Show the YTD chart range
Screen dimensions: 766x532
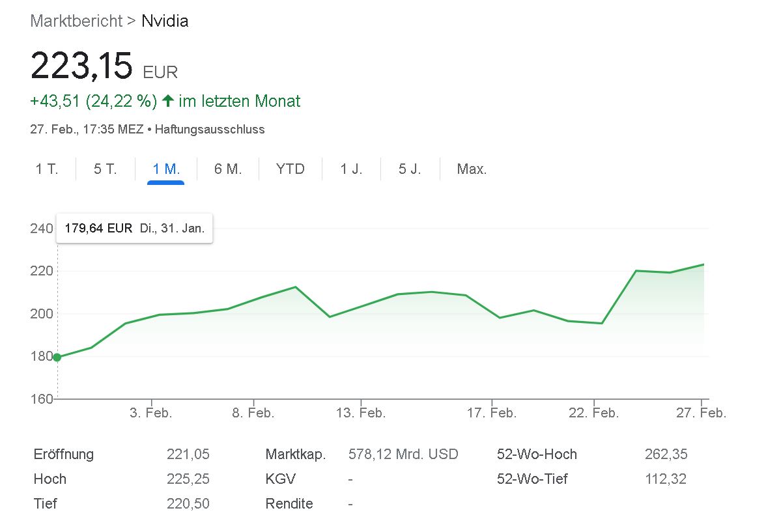point(291,169)
